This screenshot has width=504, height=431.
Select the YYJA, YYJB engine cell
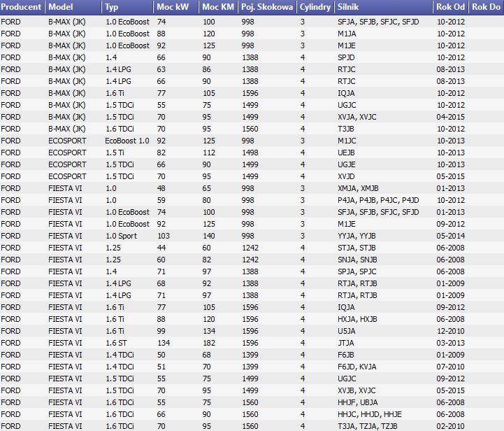(357, 236)
